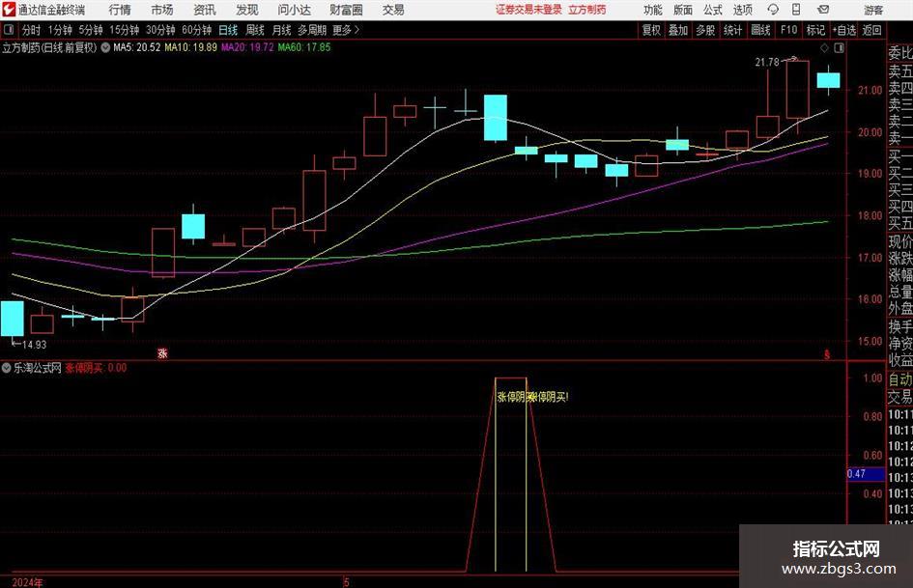The image size is (913, 588).
Task: Click the 标记 mark button
Action: [x=815, y=30]
